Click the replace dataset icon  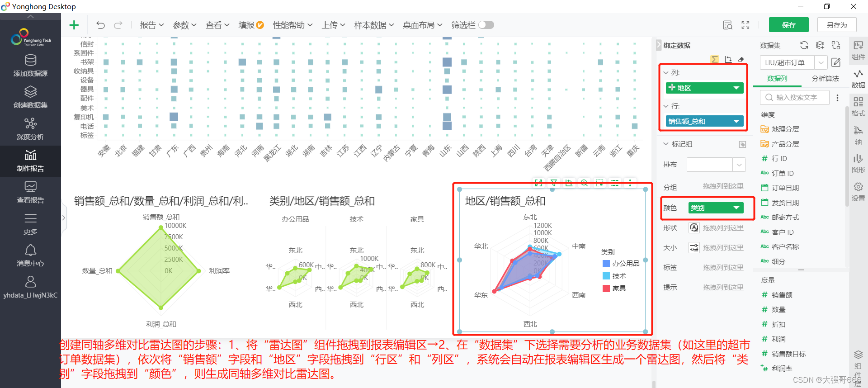836,45
